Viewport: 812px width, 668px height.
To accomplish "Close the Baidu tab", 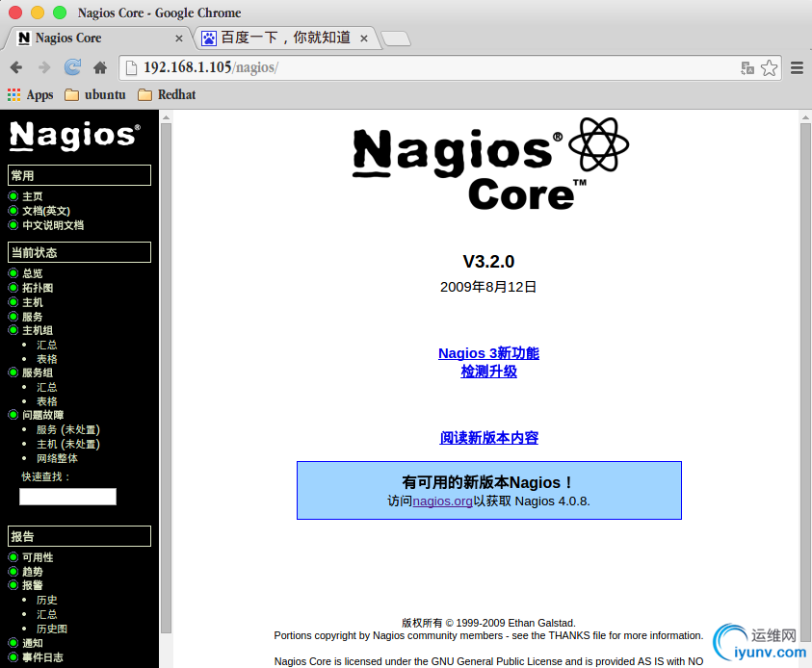I will pos(364,39).
